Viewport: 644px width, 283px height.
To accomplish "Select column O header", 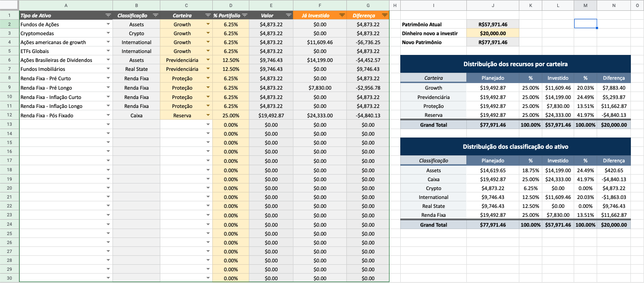I will pos(637,5).
